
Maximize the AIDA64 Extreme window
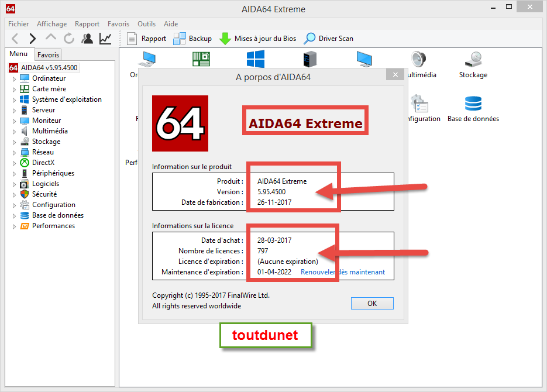509,6
